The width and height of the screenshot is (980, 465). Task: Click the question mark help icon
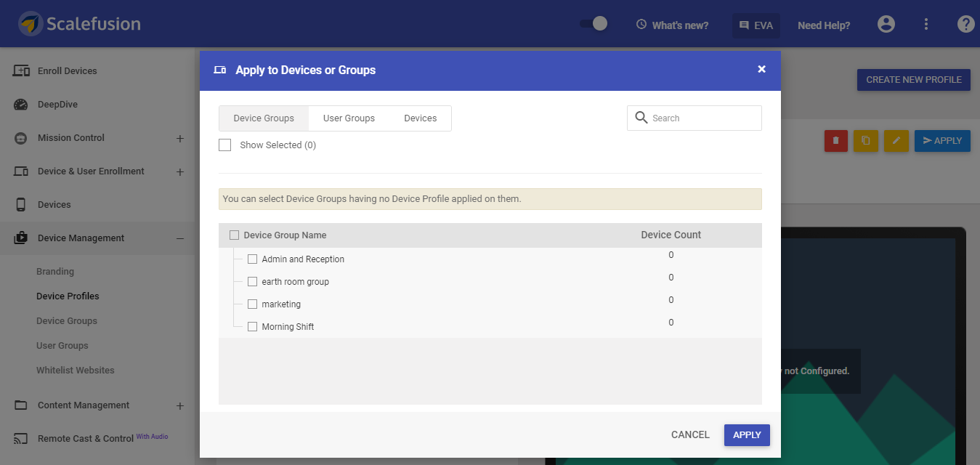965,25
